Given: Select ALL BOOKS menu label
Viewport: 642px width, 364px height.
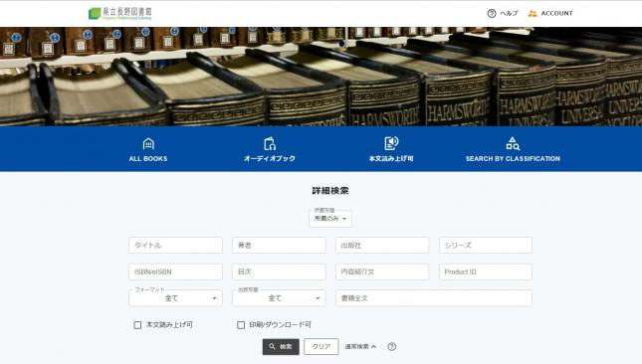Looking at the screenshot, I should click(148, 159).
